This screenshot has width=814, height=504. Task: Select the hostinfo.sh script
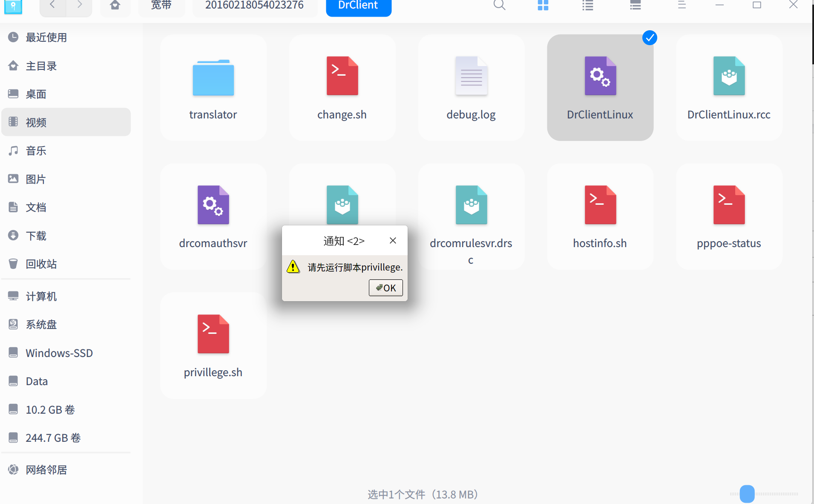click(600, 216)
